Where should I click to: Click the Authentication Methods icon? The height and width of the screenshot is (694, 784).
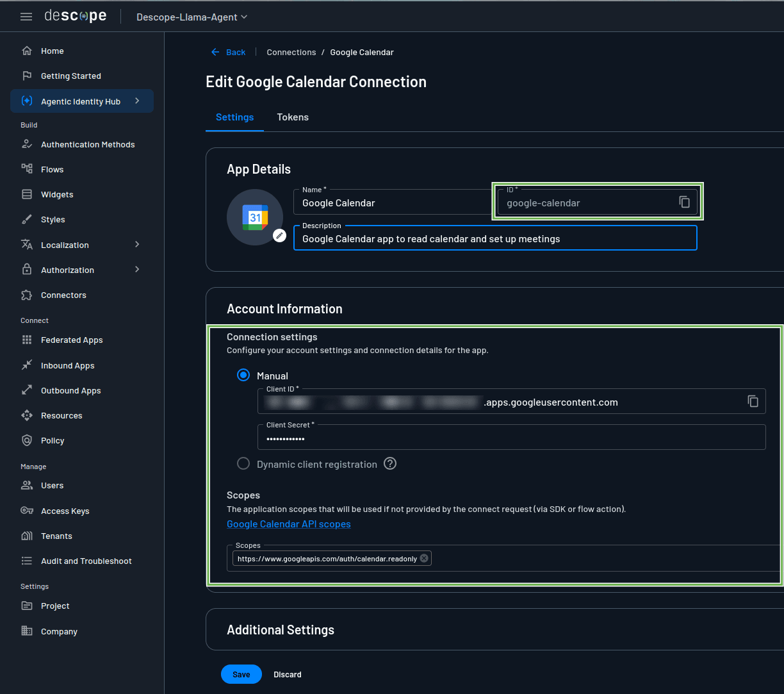[27, 144]
